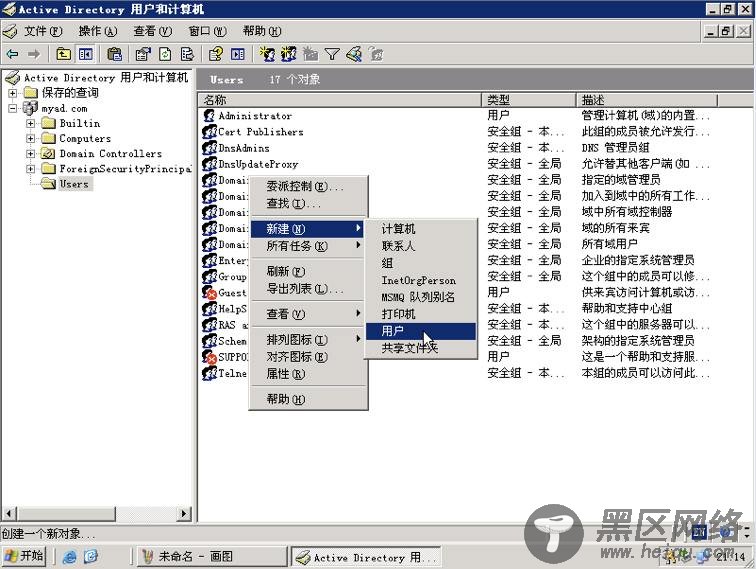Click the Back arrow in the toolbar
Viewport: 756px width, 569px height.
(12, 54)
